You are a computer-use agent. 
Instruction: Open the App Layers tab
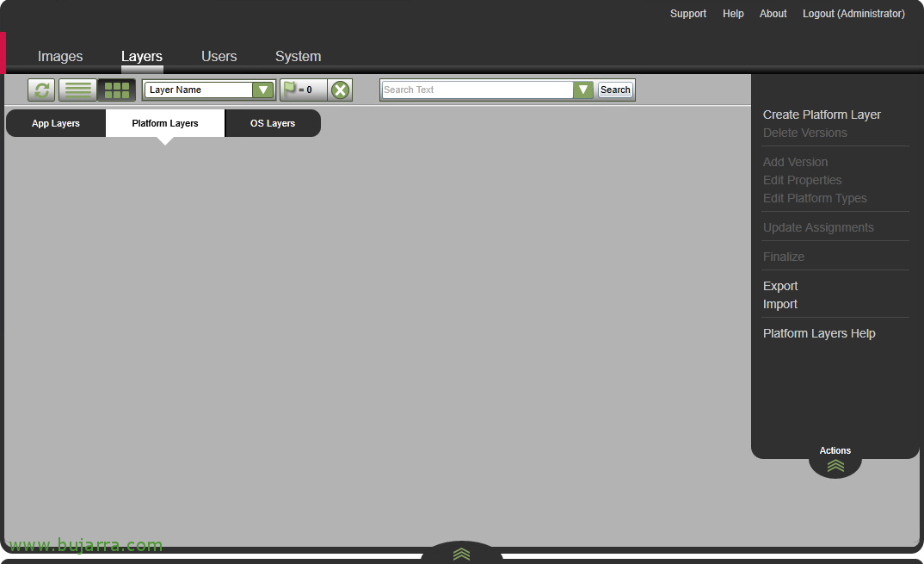coord(56,123)
